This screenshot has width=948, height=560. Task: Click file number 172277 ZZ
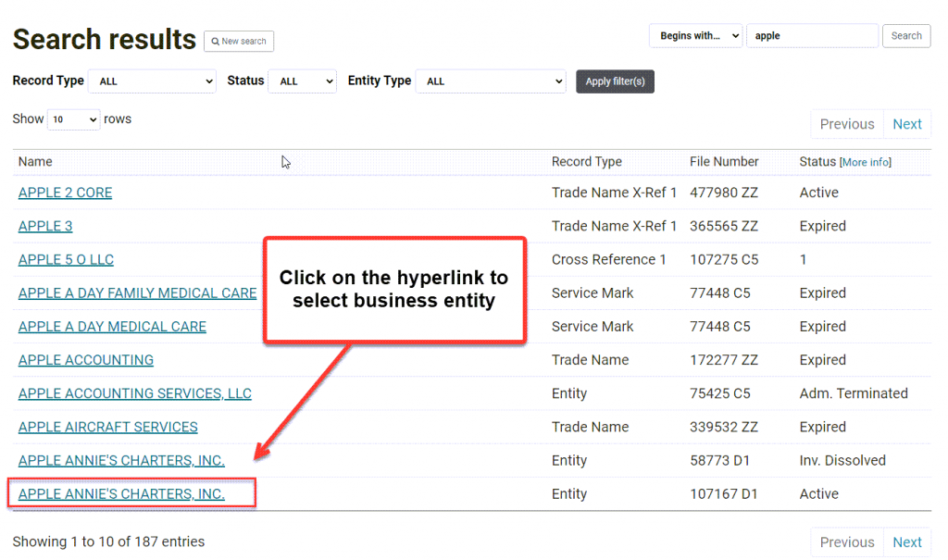pos(724,360)
